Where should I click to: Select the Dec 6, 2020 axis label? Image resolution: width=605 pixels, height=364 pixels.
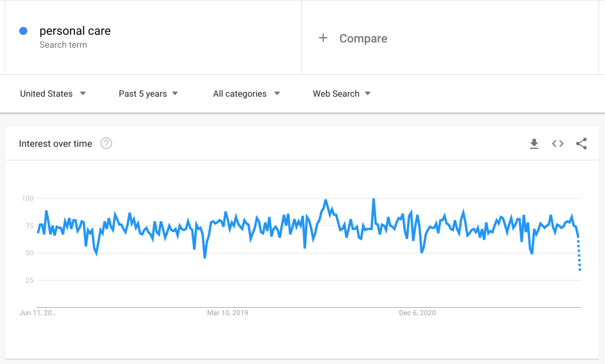pyautogui.click(x=417, y=313)
